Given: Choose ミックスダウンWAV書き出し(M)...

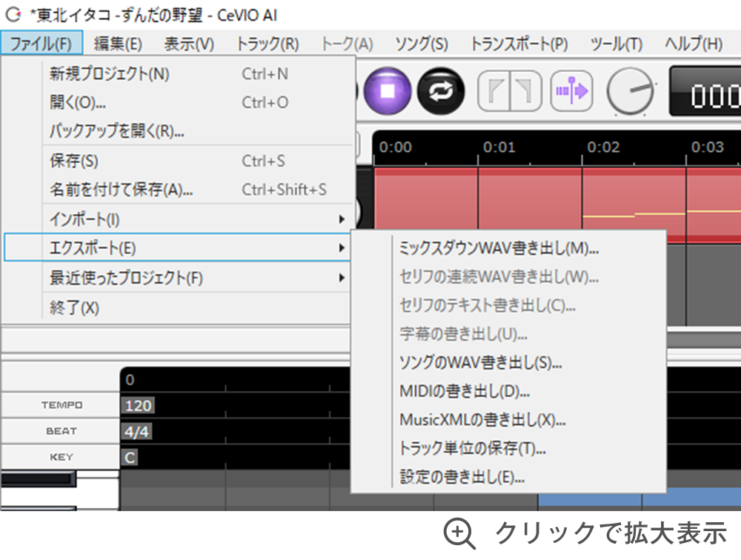Looking at the screenshot, I should click(508, 248).
